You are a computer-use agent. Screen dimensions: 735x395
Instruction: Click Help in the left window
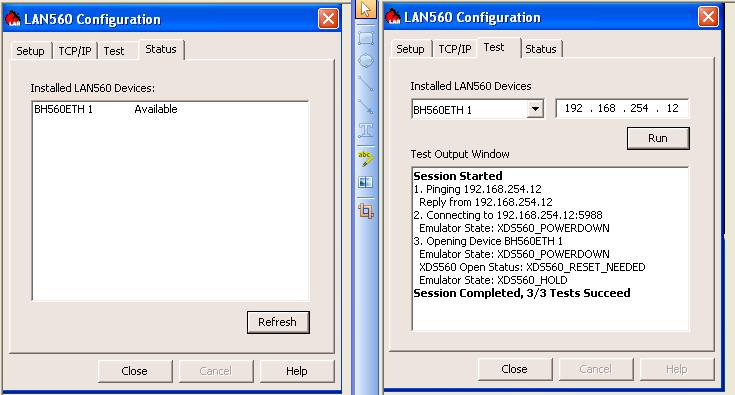(297, 371)
